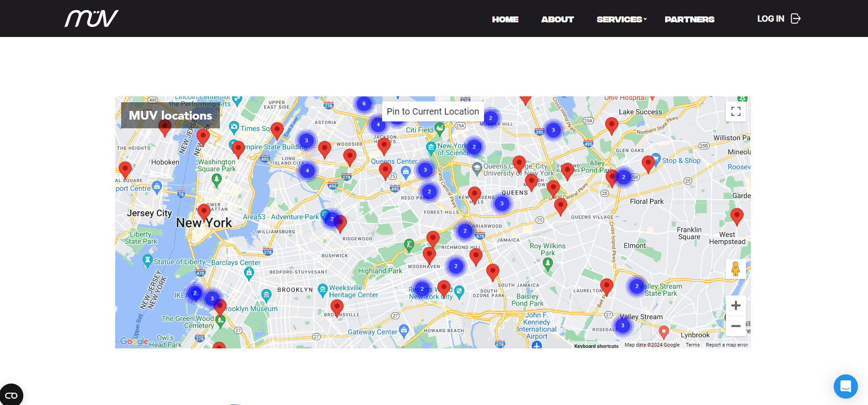Click the MUV logo in header

point(91,19)
